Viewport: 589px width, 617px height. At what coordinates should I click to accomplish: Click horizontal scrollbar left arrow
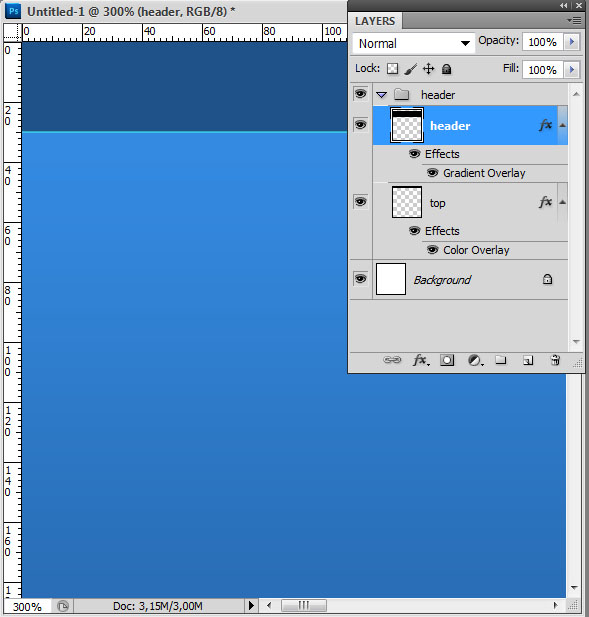(269, 605)
